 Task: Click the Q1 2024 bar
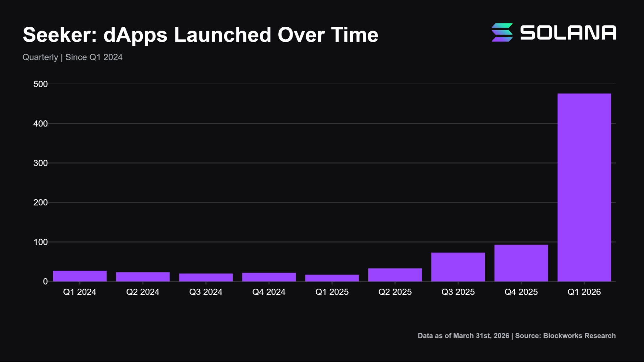(x=80, y=276)
